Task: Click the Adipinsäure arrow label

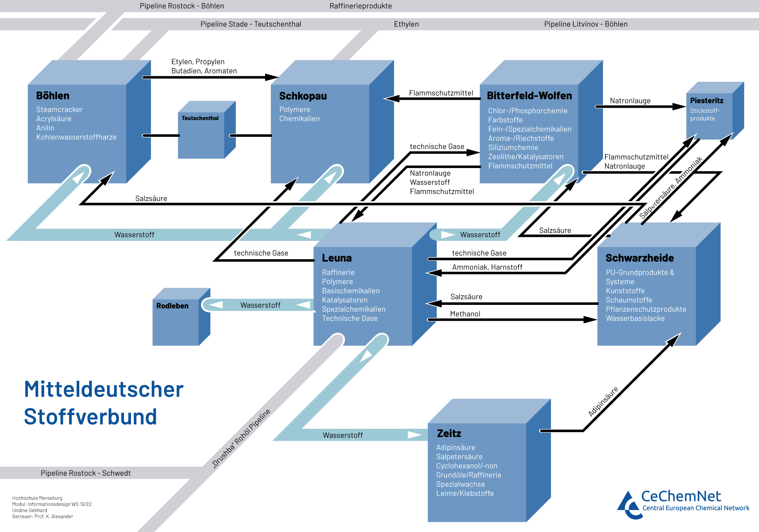Action: 603,401
